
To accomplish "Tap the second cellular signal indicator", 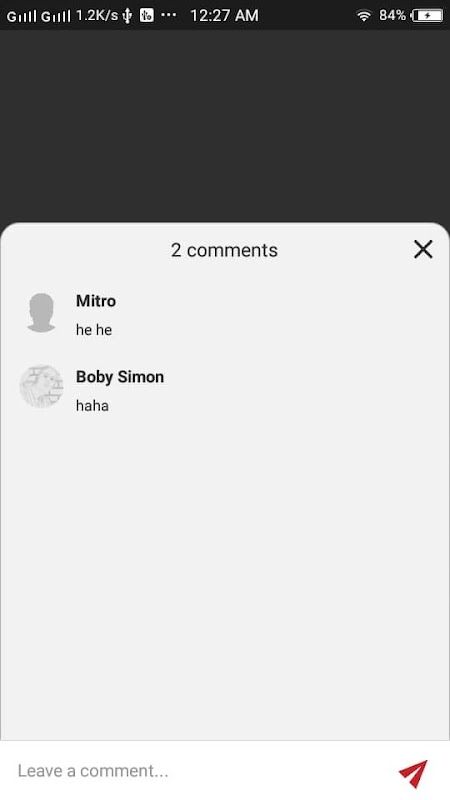I will click(x=56, y=16).
